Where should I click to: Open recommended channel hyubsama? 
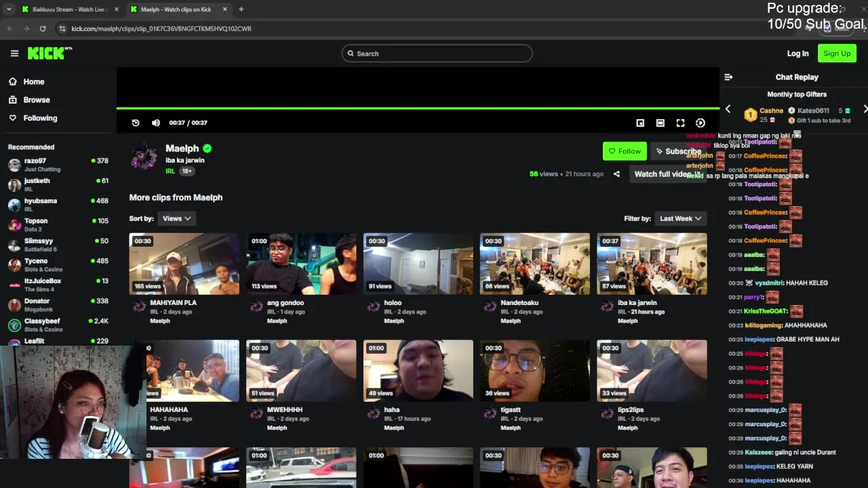[58, 205]
